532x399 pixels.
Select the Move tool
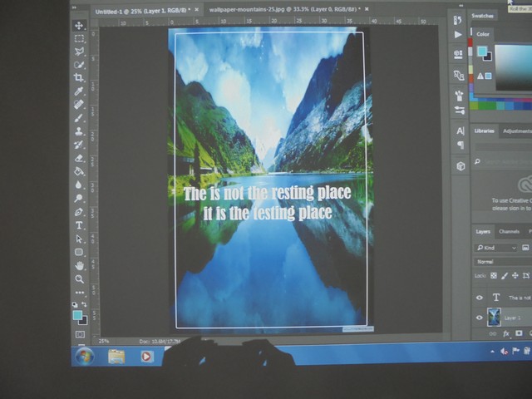pos(80,25)
